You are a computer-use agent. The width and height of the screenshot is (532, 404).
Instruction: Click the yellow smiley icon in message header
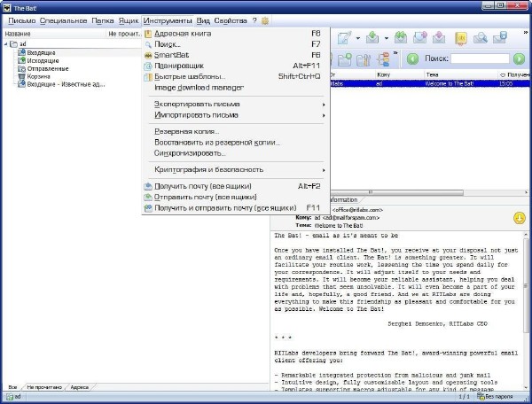tap(519, 218)
